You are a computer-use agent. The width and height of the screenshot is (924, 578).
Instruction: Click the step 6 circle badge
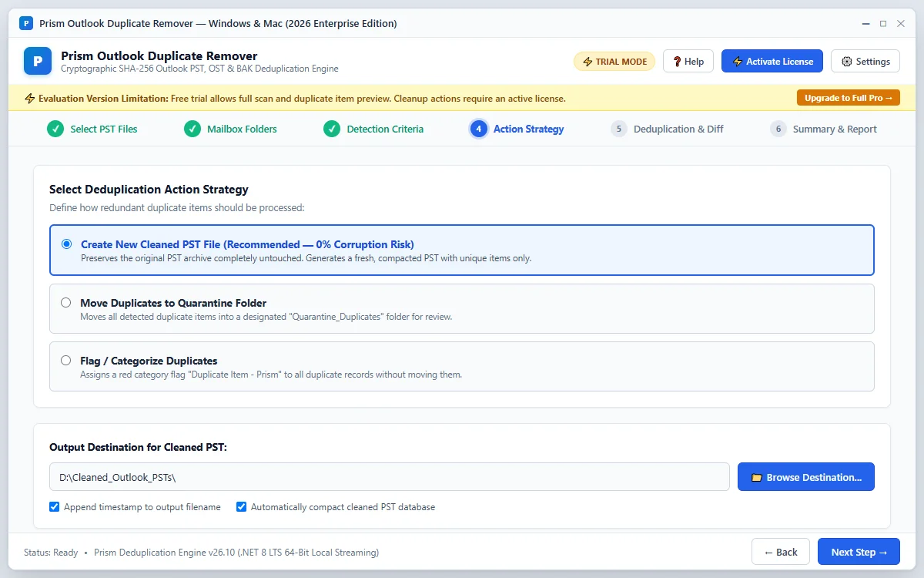[778, 129]
